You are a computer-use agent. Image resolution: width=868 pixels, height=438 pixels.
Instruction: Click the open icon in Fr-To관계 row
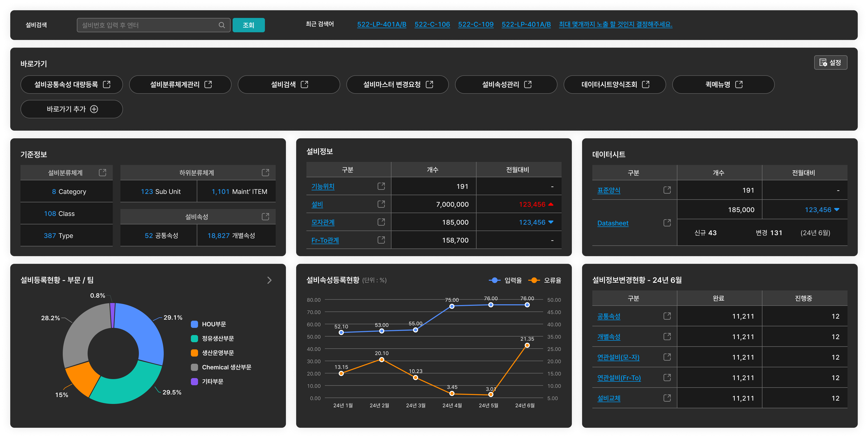(381, 239)
